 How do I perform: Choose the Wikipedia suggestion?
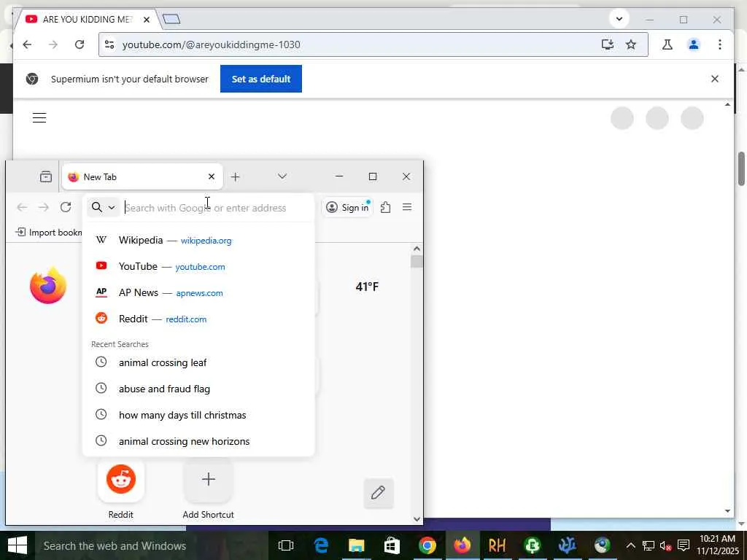198,240
